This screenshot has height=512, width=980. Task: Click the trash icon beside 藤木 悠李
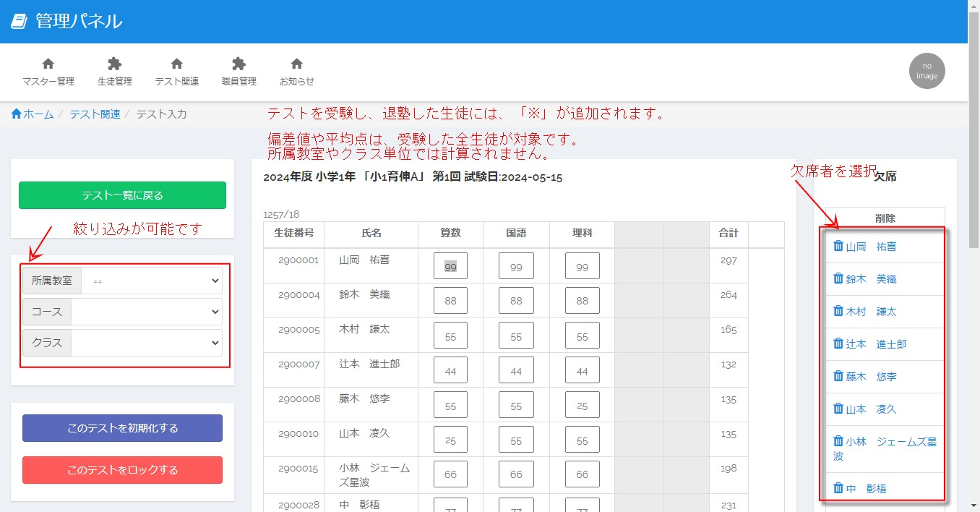pos(838,376)
